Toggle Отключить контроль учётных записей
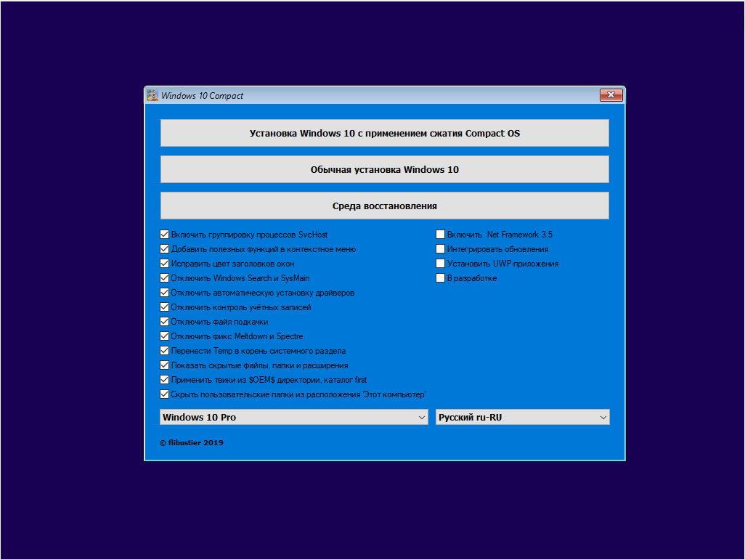745x560 pixels. (x=164, y=307)
